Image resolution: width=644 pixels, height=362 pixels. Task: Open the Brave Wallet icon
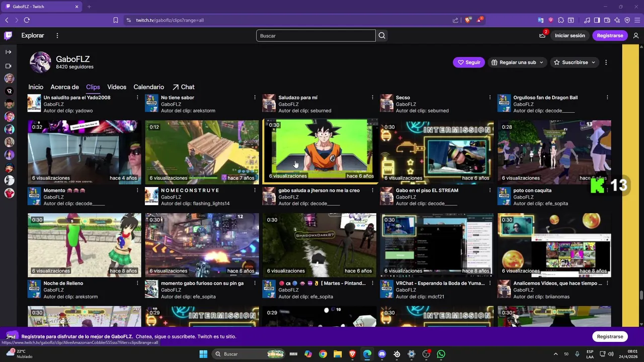pyautogui.click(x=607, y=20)
